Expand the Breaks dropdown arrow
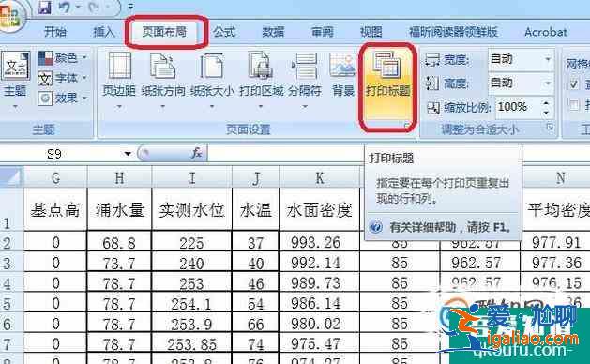Viewport: 590px width, 364px height. click(x=305, y=107)
